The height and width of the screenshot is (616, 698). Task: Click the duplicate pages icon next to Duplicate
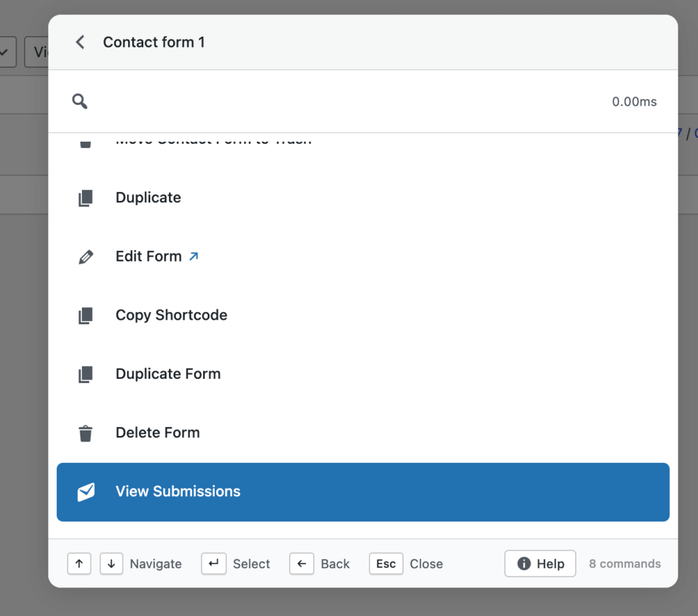[85, 197]
